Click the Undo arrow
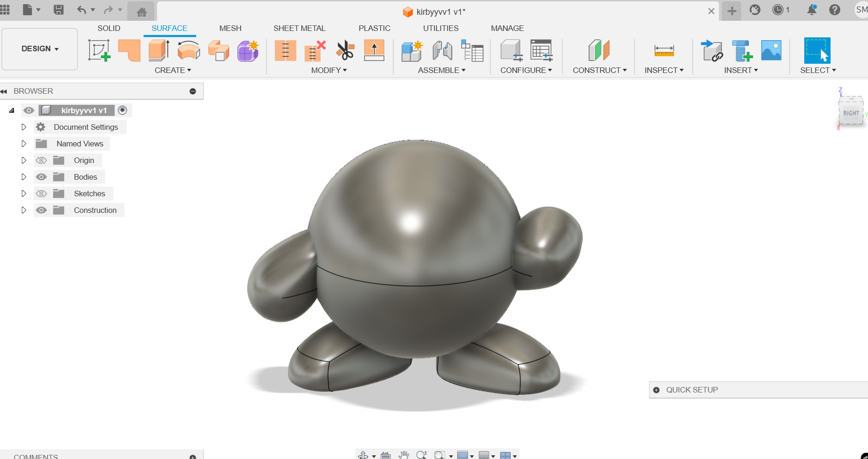 [81, 10]
